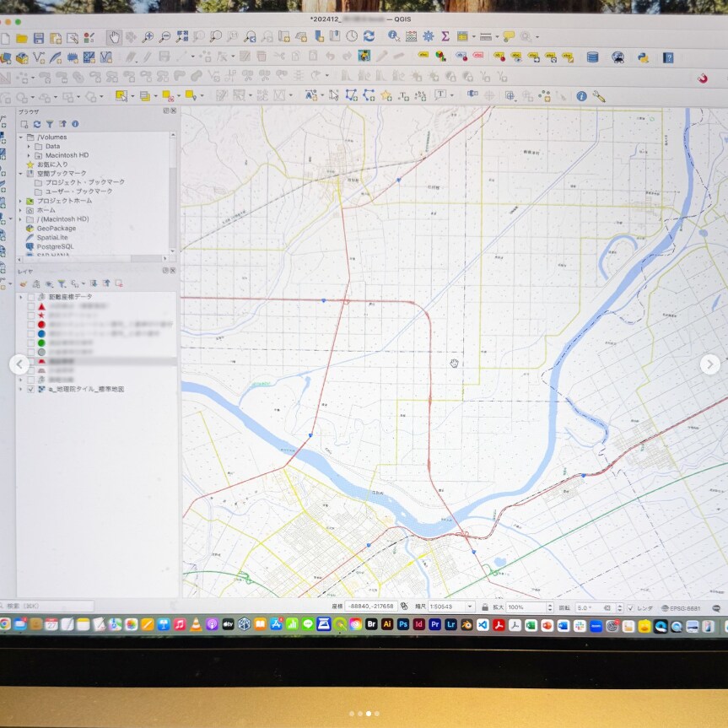Expand the a_地理院タイル_標準地図 layer
Viewport: 728px width, 728px height.
click(20, 389)
